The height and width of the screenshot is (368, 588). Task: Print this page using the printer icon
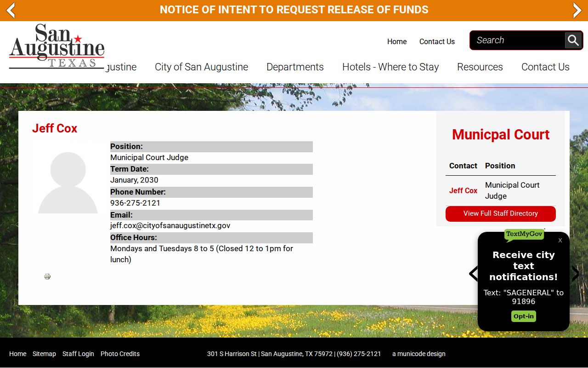47,276
